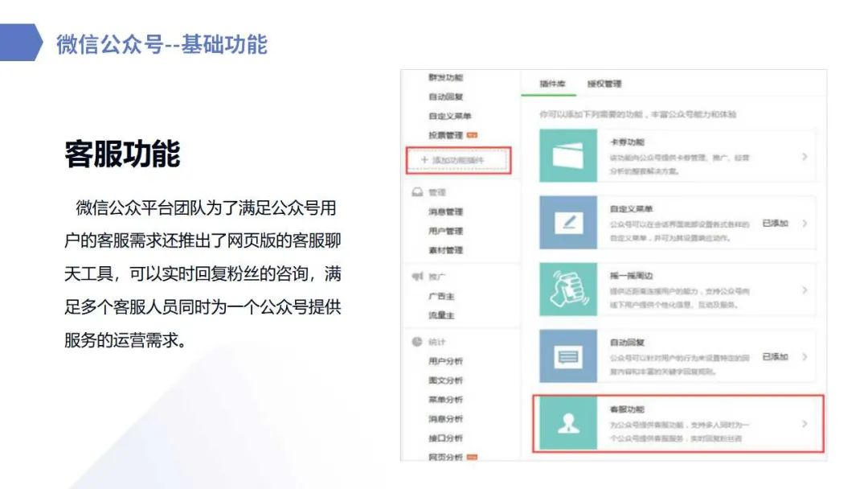Screen dimensions: 868x489
Task: View 图文分析 in the statistics section
Action: (445, 380)
